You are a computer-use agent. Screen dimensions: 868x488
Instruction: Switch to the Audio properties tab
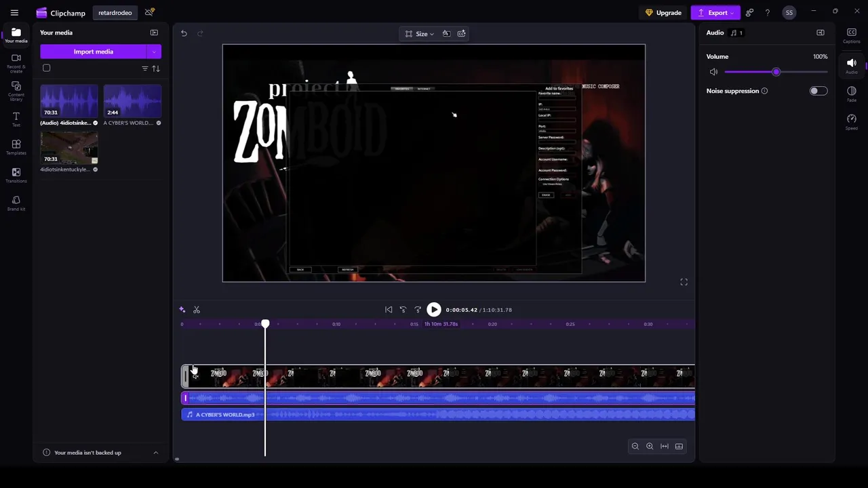click(852, 66)
